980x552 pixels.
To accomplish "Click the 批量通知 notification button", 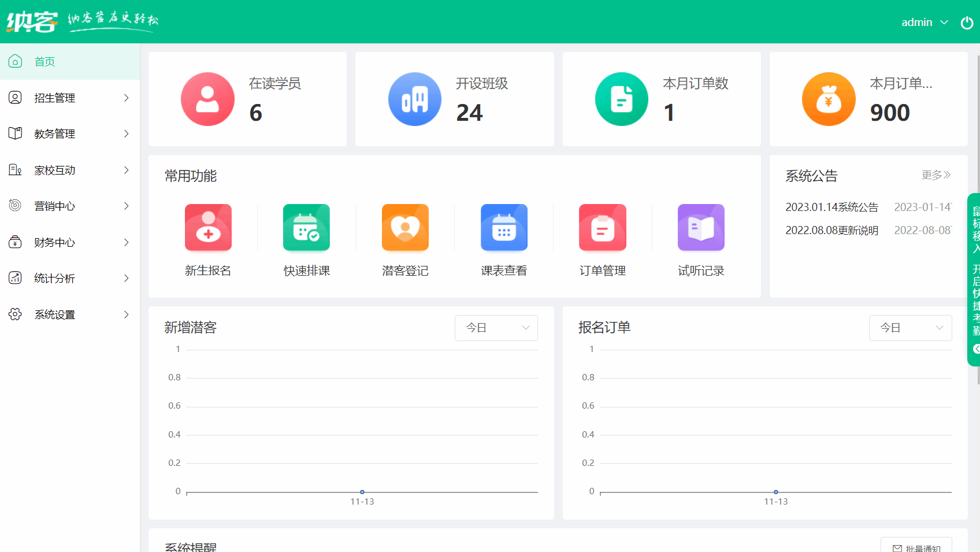I will click(x=916, y=546).
